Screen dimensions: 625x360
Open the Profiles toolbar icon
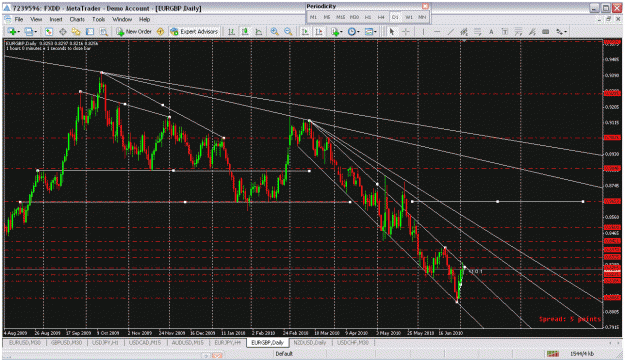point(28,31)
